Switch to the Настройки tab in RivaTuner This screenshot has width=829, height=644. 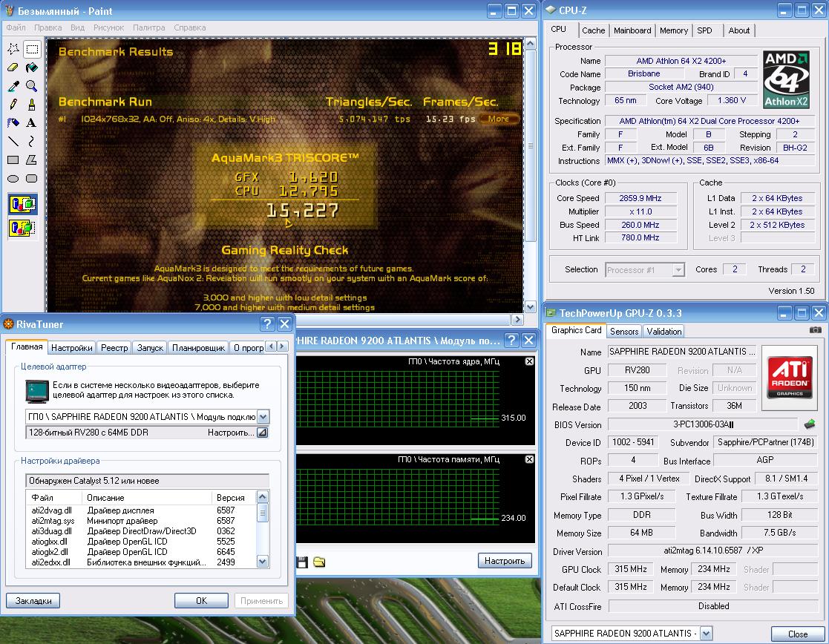point(71,348)
